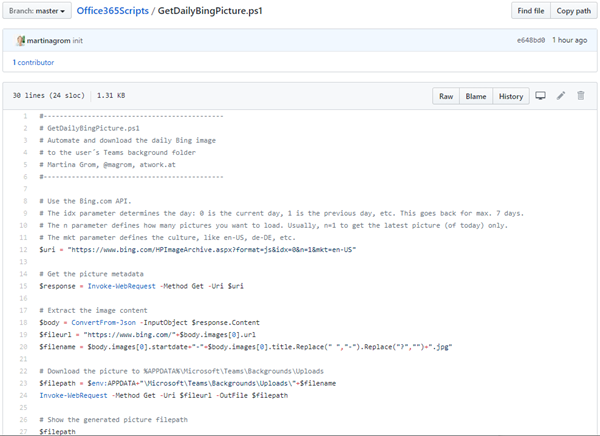This screenshot has width=600, height=436.
Task: Click the pencil edit file icon
Action: click(x=561, y=96)
